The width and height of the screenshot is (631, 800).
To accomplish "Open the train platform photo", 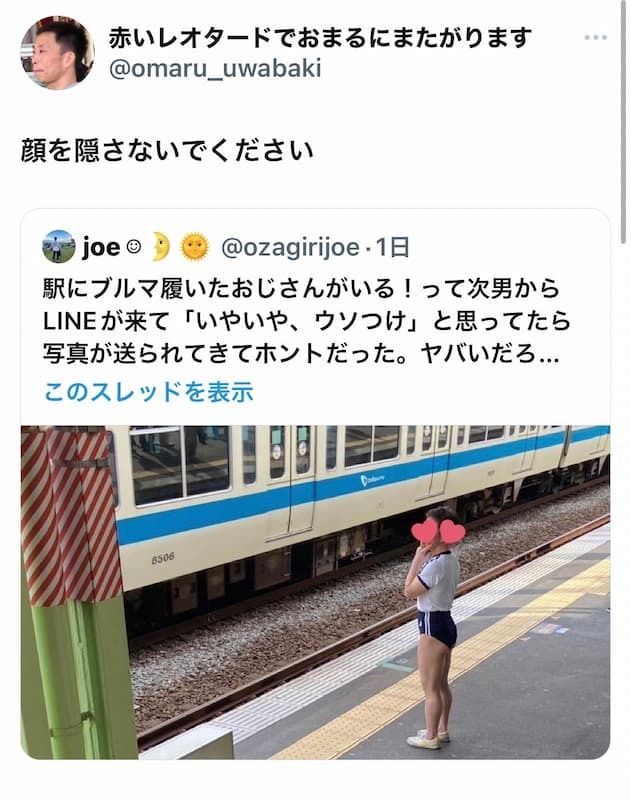I will point(315,592).
